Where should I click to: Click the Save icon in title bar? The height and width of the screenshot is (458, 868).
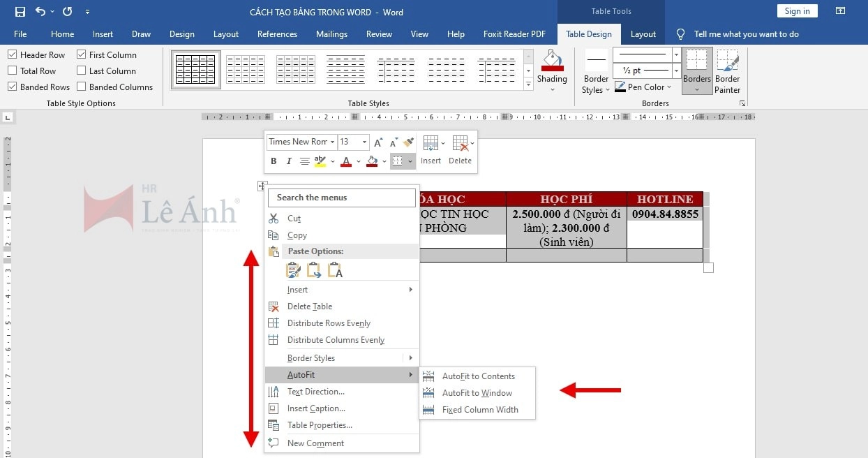click(x=20, y=11)
